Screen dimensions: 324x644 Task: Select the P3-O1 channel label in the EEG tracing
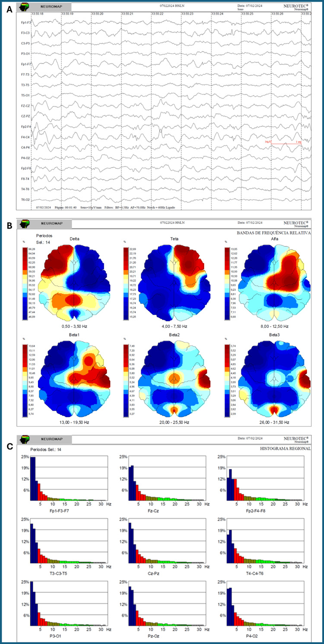(x=25, y=53)
